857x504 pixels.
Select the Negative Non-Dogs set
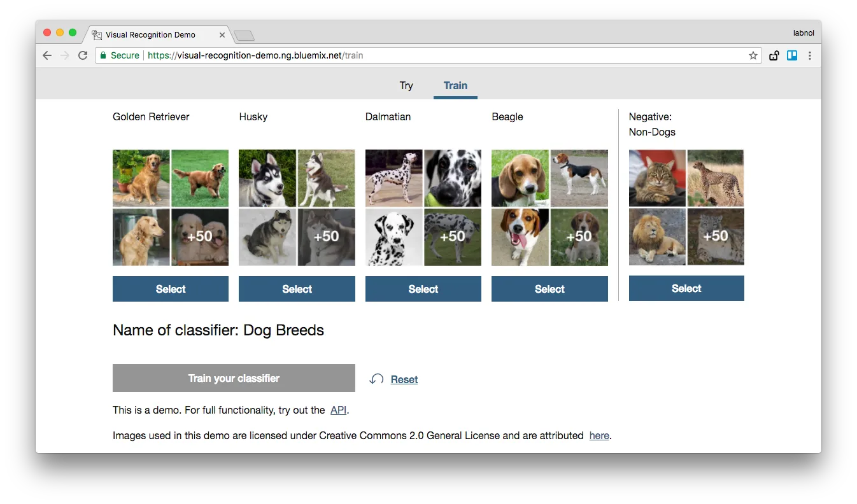tap(686, 288)
